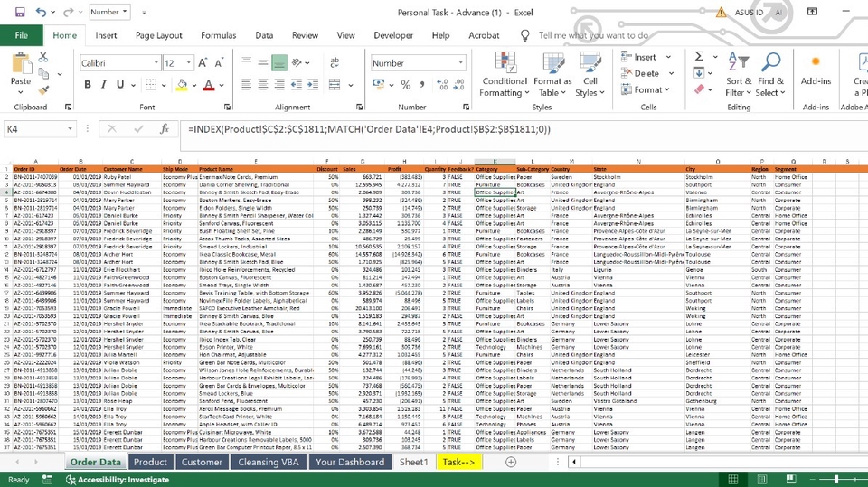Open the Insert cells dropdown arrow
Screen dimensions: 868x487
(x=669, y=57)
